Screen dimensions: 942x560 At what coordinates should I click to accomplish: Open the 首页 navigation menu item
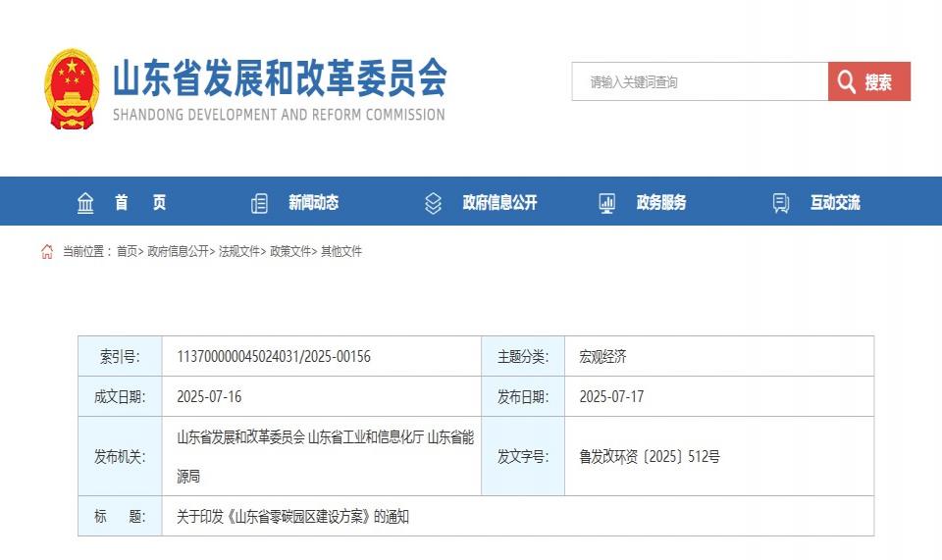coord(140,202)
